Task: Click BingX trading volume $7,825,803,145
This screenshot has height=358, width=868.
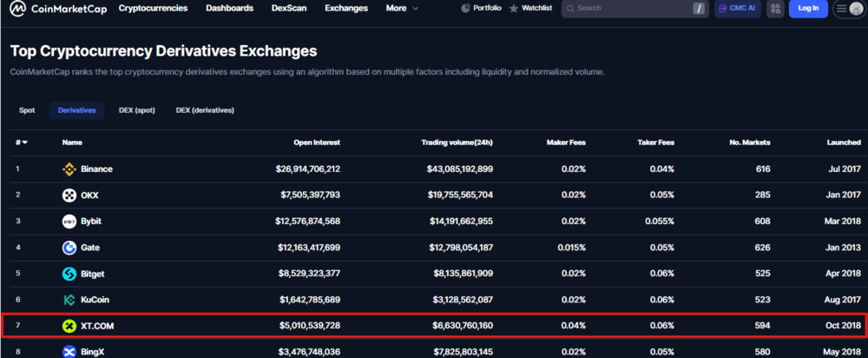Action: point(464,351)
